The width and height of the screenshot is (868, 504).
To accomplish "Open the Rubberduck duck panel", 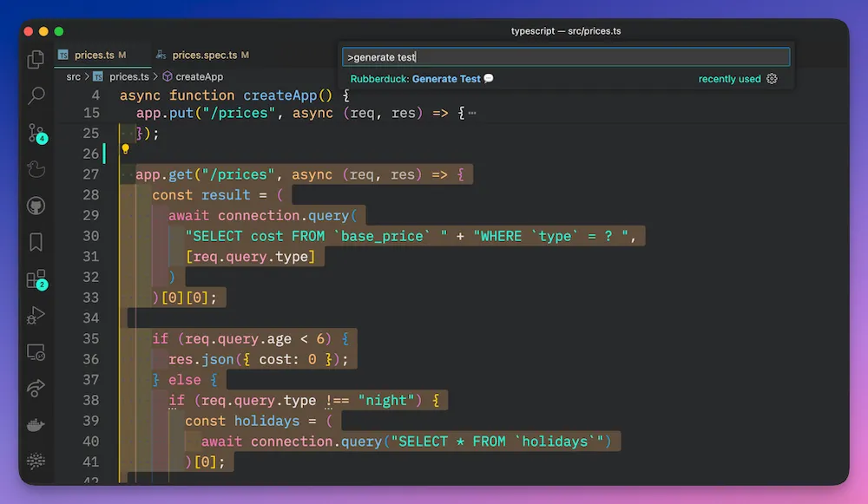I will click(x=36, y=170).
